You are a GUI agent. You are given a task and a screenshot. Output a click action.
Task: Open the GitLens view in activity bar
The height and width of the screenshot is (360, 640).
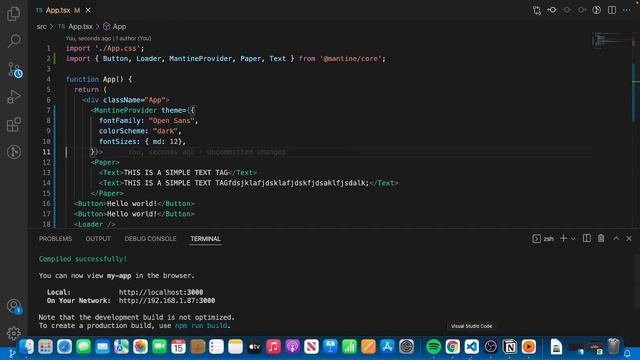point(14,152)
